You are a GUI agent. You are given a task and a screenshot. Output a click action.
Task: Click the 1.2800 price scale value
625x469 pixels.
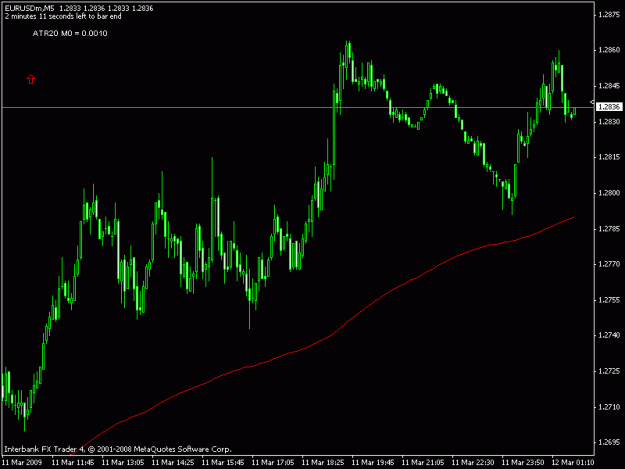[x=609, y=193]
